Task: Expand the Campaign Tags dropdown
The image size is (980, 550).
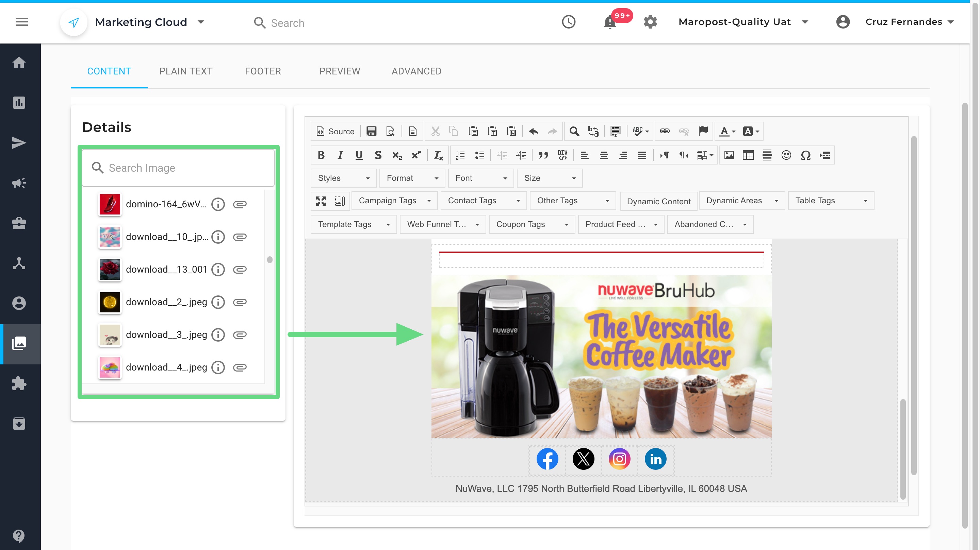Action: coord(394,201)
